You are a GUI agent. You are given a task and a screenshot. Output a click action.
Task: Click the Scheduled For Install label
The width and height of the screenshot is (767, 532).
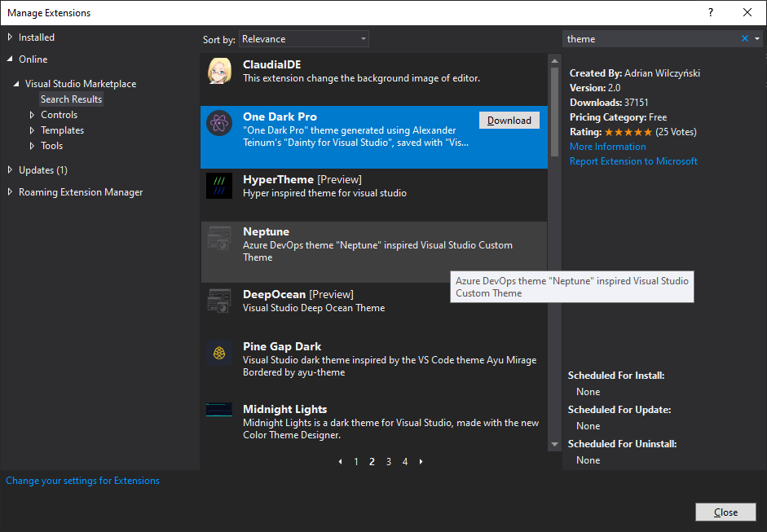tap(616, 376)
